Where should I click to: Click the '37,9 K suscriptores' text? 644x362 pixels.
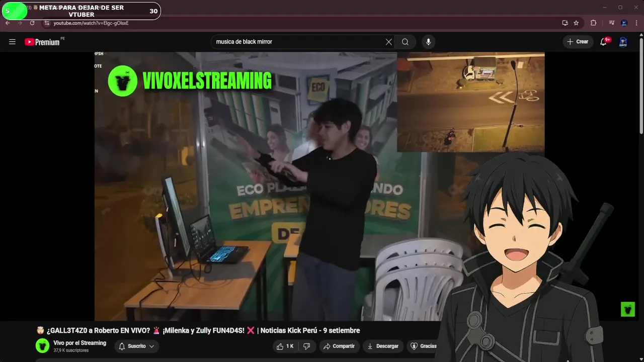[71, 350]
